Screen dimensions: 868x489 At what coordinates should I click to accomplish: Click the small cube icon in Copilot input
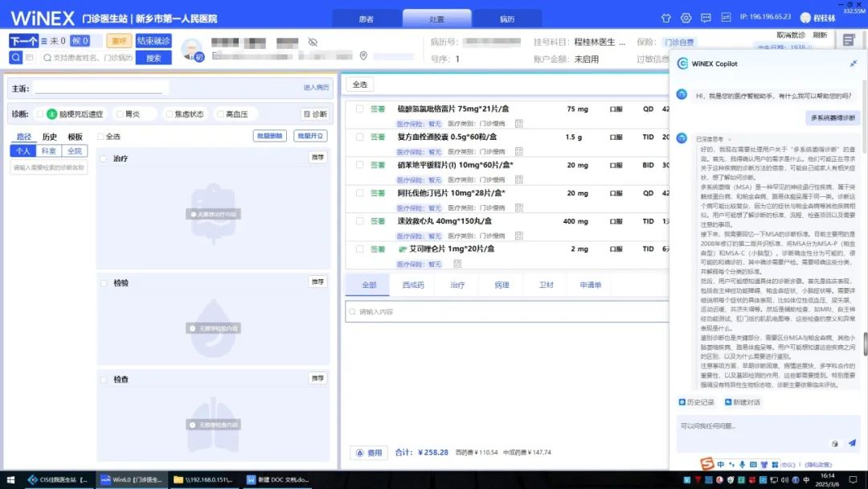[835, 444]
